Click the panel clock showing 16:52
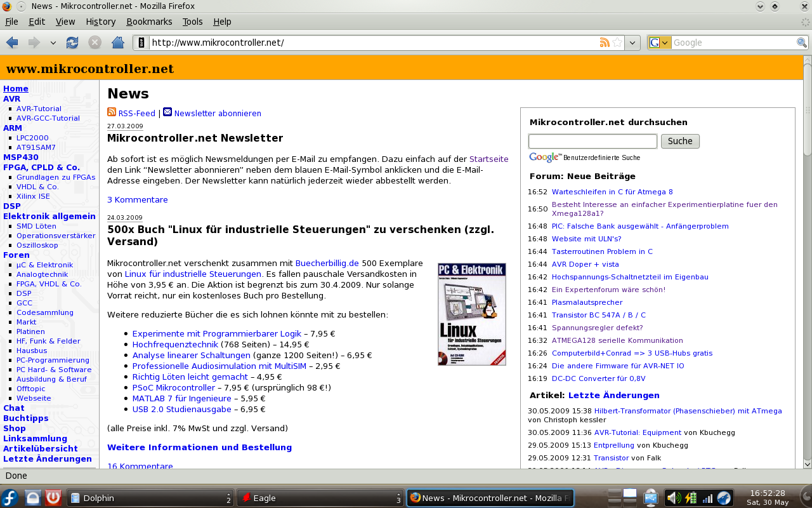The height and width of the screenshot is (508, 812). point(768,497)
